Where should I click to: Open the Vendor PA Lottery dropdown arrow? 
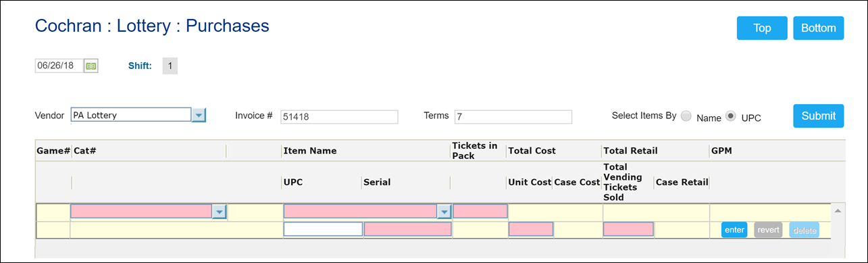pyautogui.click(x=198, y=116)
